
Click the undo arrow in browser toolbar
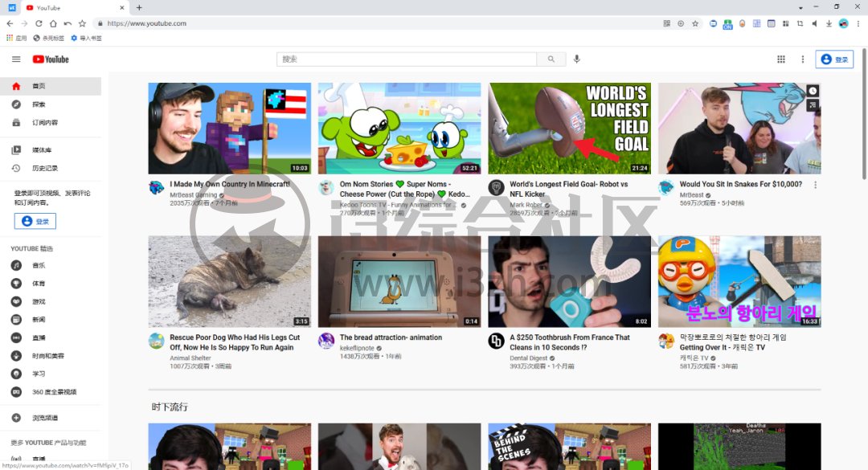(x=68, y=23)
